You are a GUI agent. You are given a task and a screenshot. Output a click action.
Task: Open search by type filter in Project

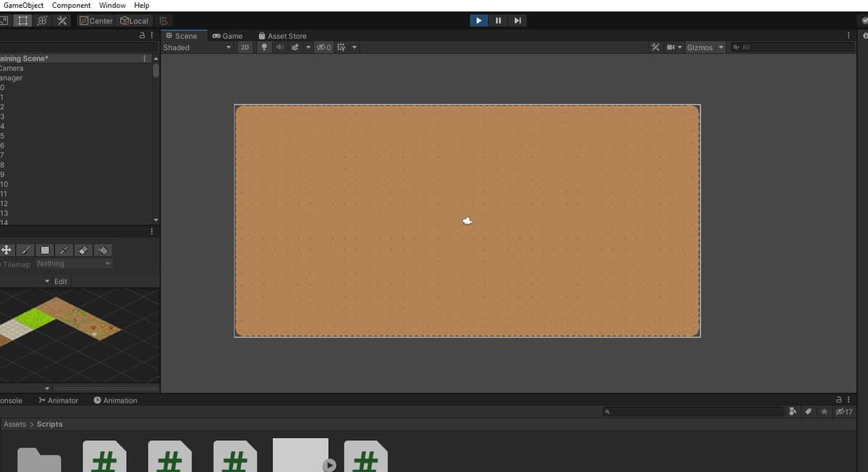[793, 411]
